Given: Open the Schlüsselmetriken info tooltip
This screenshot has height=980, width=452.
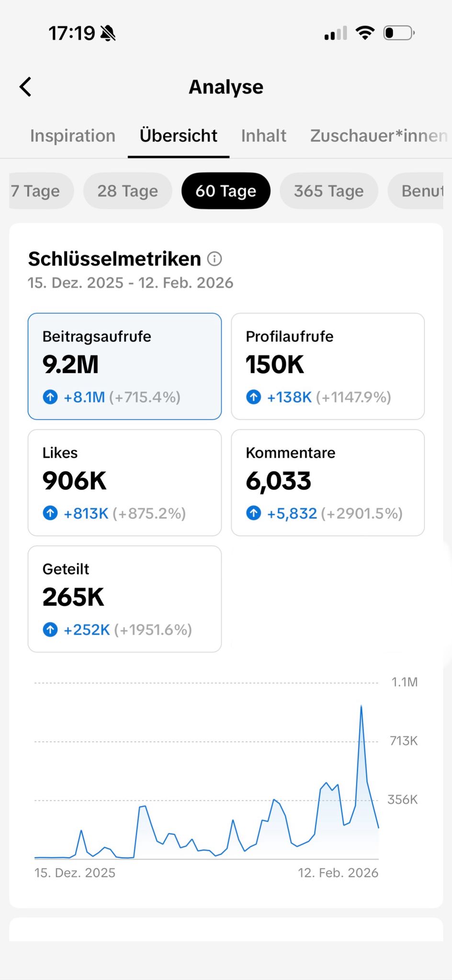Looking at the screenshot, I should [x=215, y=258].
